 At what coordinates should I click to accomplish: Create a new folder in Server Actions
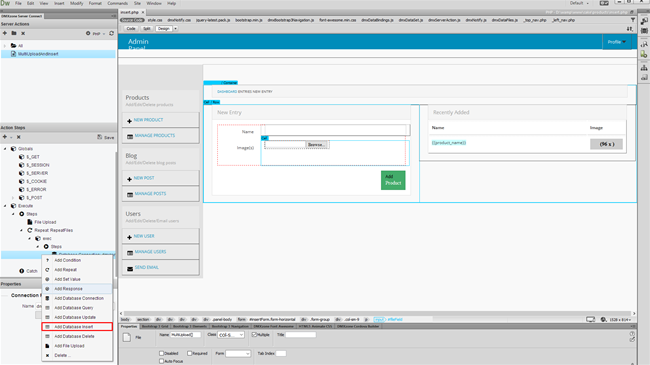coord(14,33)
